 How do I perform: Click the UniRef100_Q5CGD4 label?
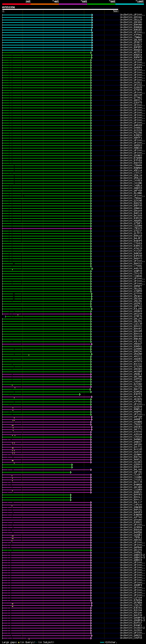(x=131, y=299)
